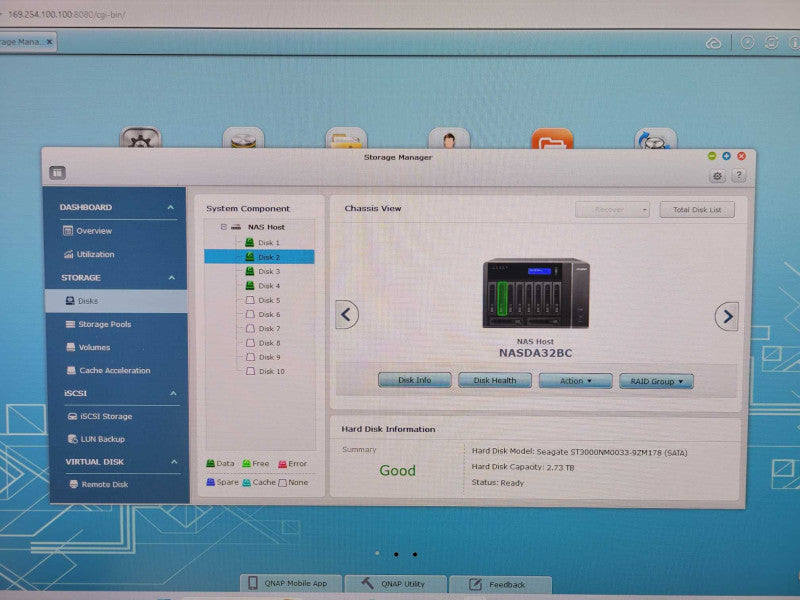Collapse the STORAGE section
800x600 pixels.
171,278
